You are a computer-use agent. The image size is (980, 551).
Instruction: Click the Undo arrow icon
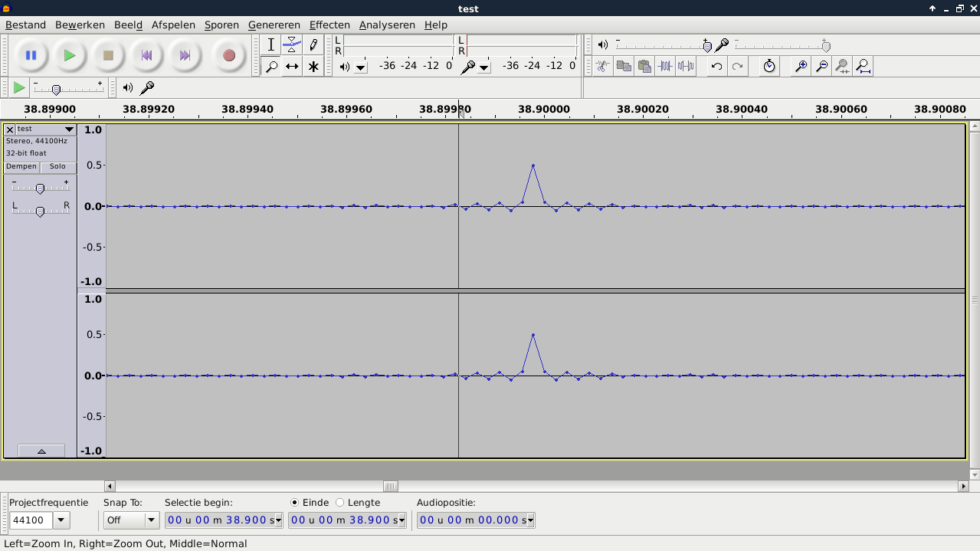click(x=716, y=66)
